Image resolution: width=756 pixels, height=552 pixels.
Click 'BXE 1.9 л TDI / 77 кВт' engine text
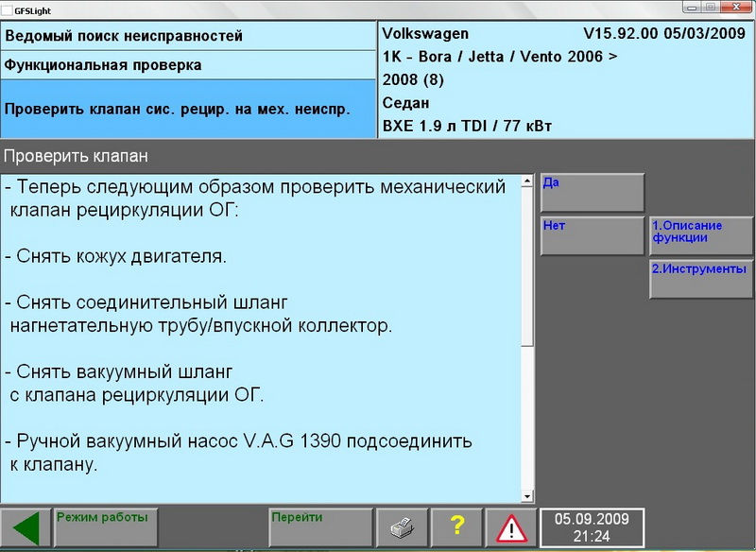[467, 127]
